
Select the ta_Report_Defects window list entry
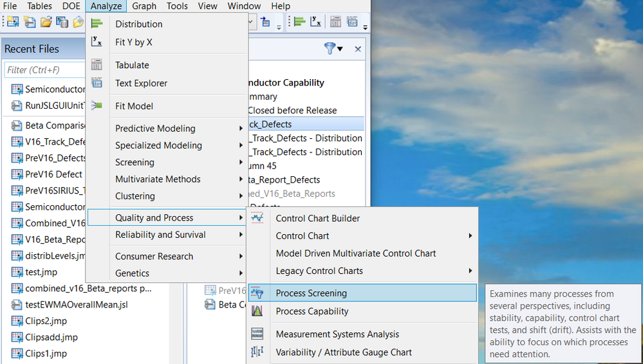point(284,179)
